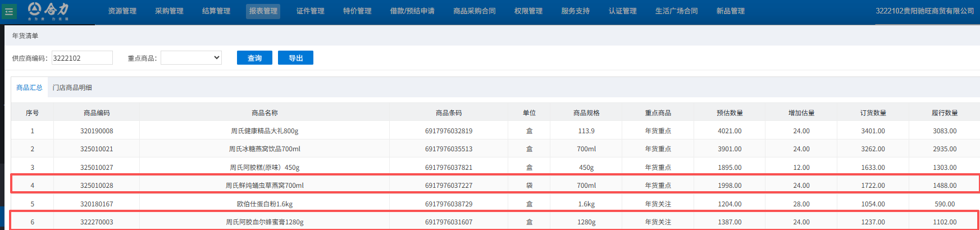Viewport: 980px width, 230px height.
Task: Open the 报表管理 menu
Action: (x=263, y=11)
